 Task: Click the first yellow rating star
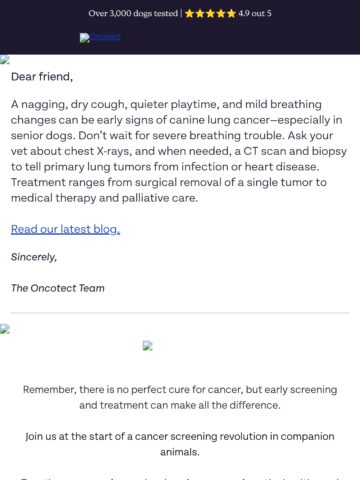pyautogui.click(x=189, y=14)
